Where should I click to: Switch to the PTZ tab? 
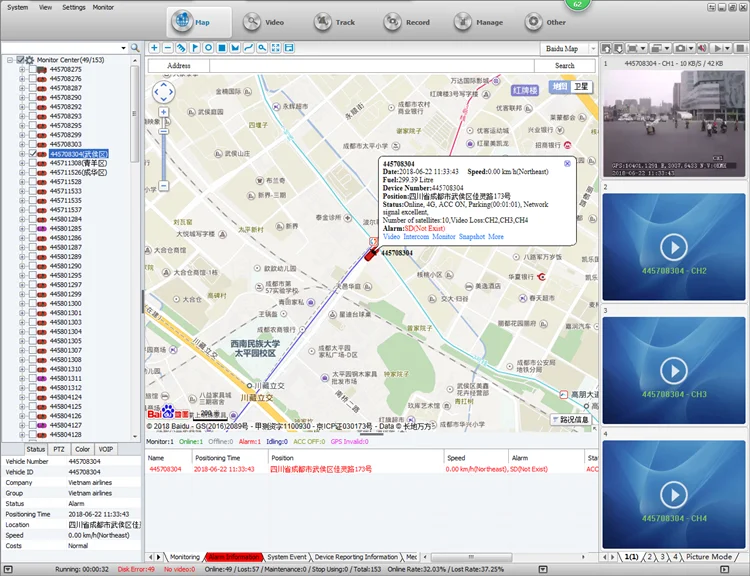[60, 450]
